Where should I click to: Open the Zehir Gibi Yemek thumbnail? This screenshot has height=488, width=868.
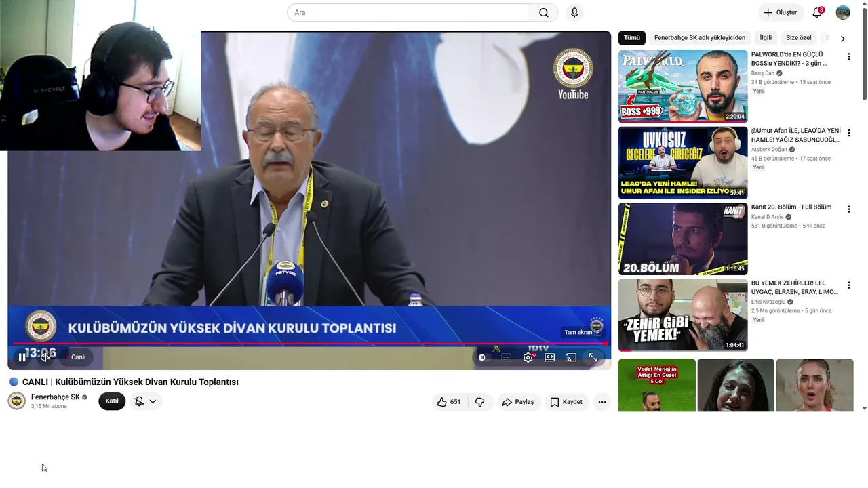point(683,315)
